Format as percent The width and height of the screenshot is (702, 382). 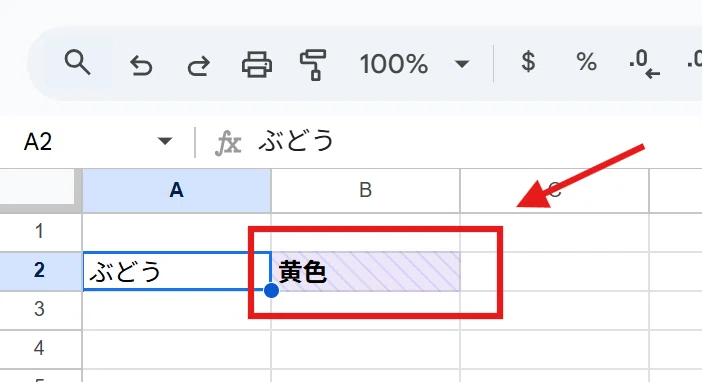pyautogui.click(x=586, y=61)
